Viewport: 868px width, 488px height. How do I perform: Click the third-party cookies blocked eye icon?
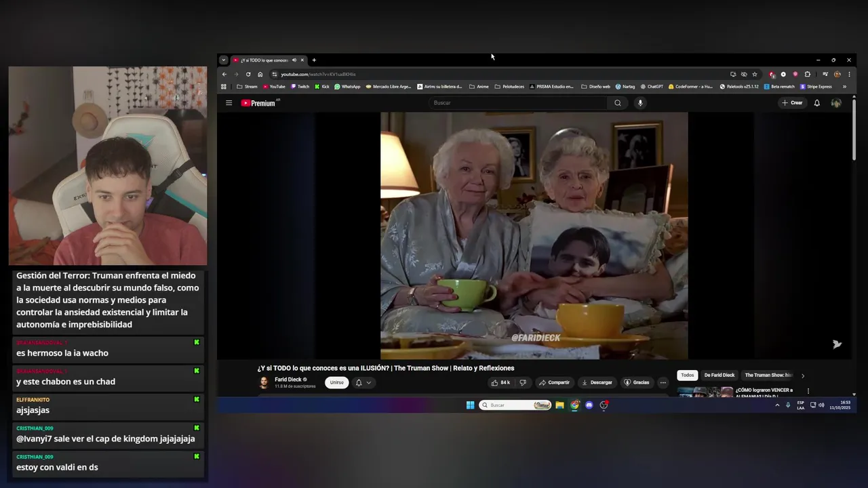pyautogui.click(x=744, y=75)
